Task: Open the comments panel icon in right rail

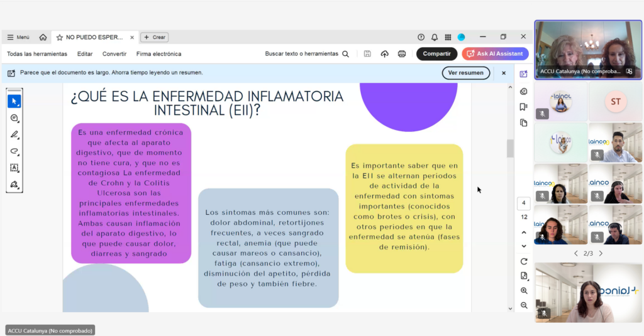Action: (523, 92)
